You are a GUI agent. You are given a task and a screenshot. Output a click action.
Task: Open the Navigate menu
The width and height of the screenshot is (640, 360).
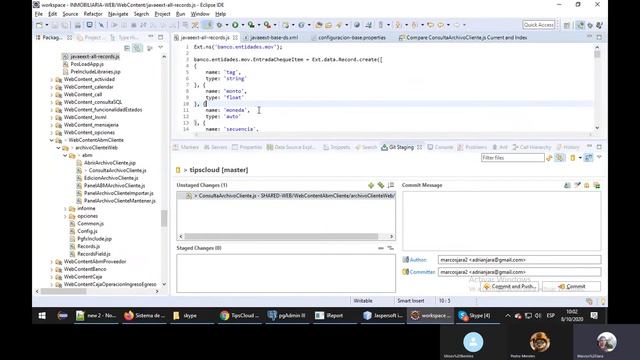pos(118,14)
